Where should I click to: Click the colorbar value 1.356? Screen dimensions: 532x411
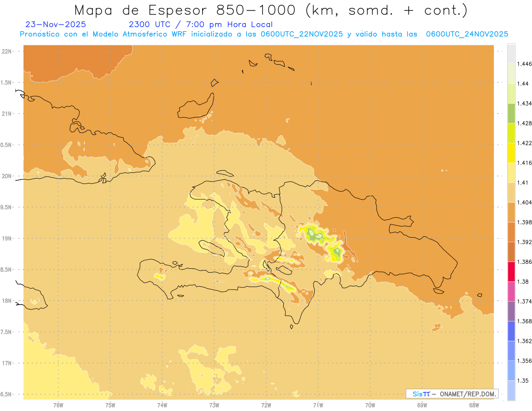tap(524, 361)
